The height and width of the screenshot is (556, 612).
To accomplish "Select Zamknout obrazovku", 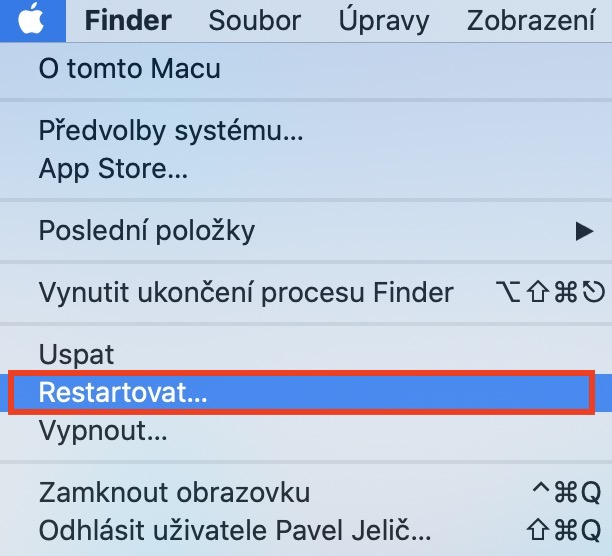I will click(174, 492).
